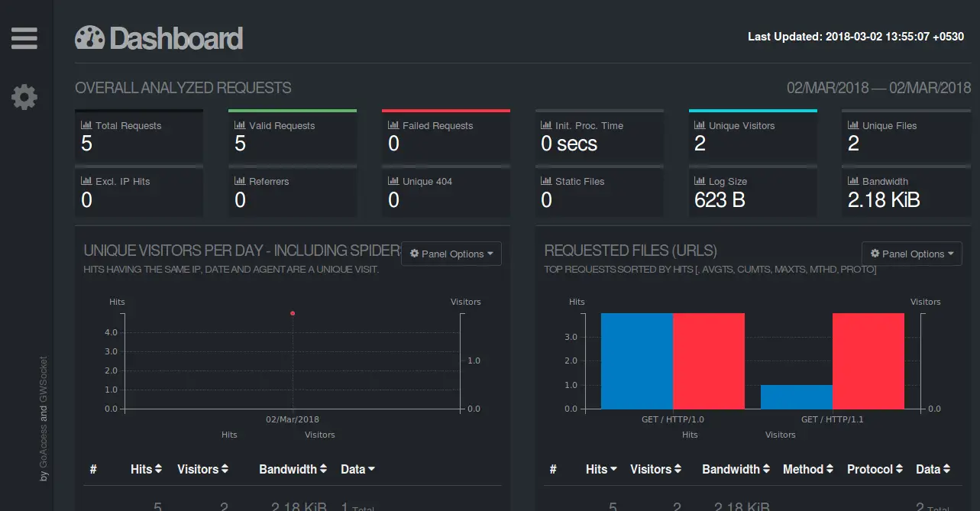980x511 pixels.
Task: Click Overall Analyzed Requests heading
Action: click(183, 88)
